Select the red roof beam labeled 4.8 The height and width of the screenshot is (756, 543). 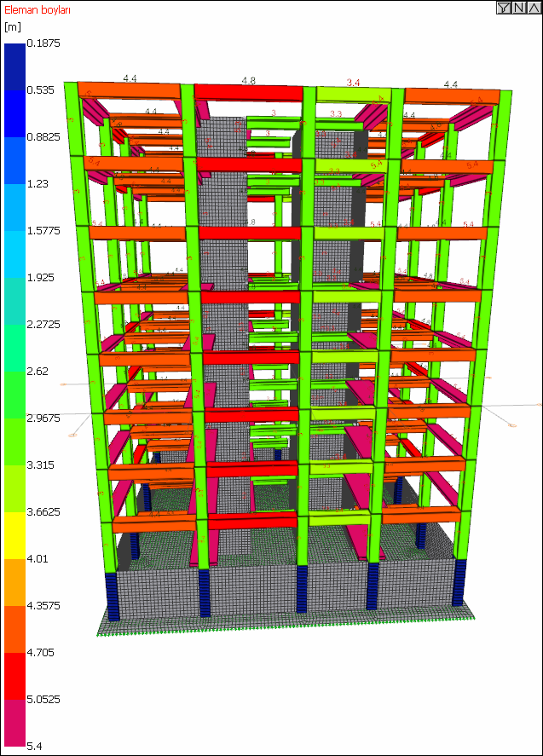coord(248,93)
